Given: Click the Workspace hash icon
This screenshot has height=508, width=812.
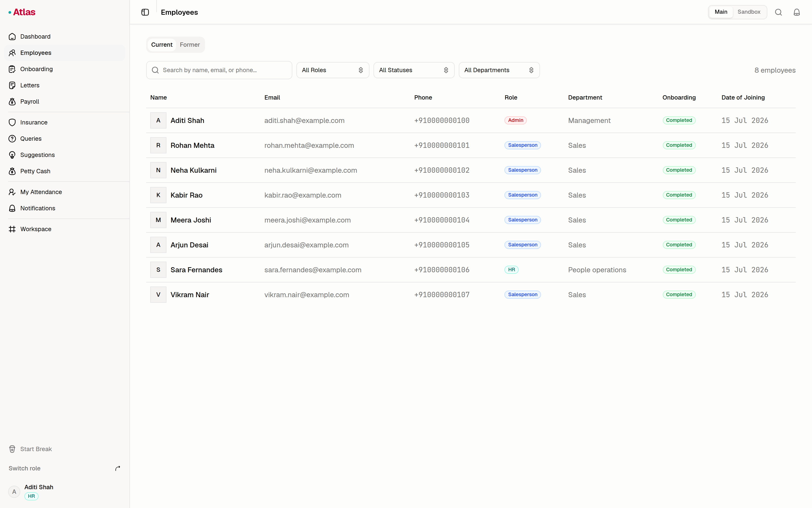Looking at the screenshot, I should 12,229.
